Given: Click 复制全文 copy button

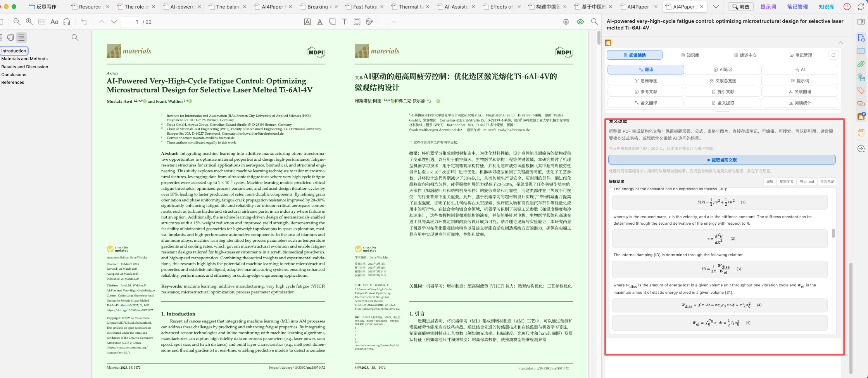Looking at the screenshot, I should (x=786, y=181).
